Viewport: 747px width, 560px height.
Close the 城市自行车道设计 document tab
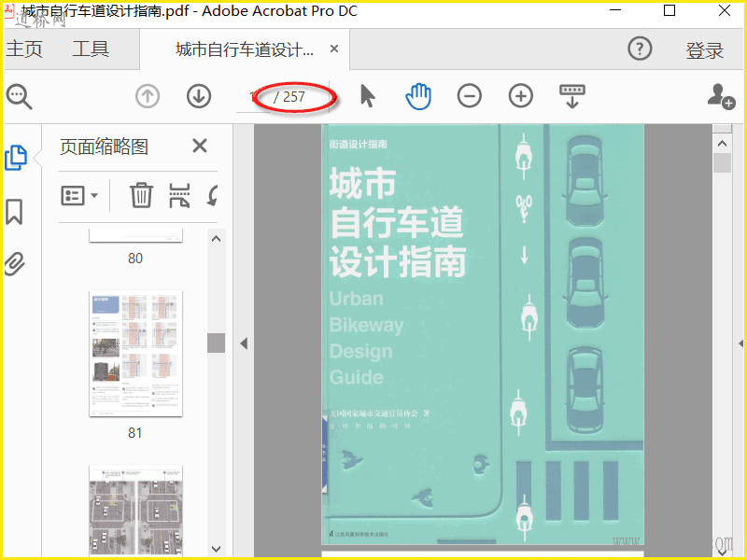[x=334, y=49]
